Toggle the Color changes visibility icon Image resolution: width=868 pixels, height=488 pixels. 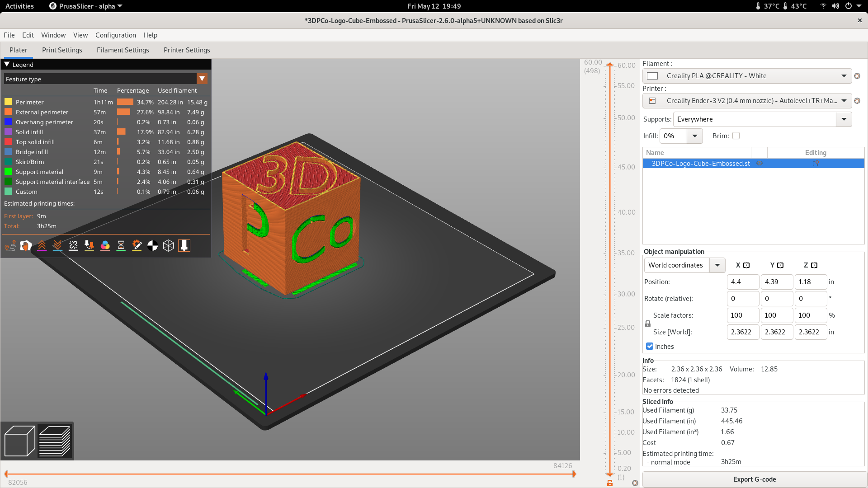(105, 246)
